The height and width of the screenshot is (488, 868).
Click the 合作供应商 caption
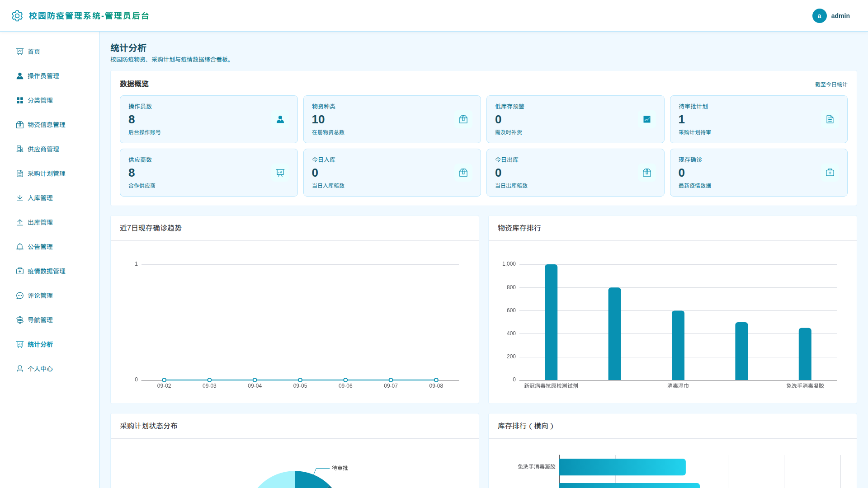tap(142, 186)
